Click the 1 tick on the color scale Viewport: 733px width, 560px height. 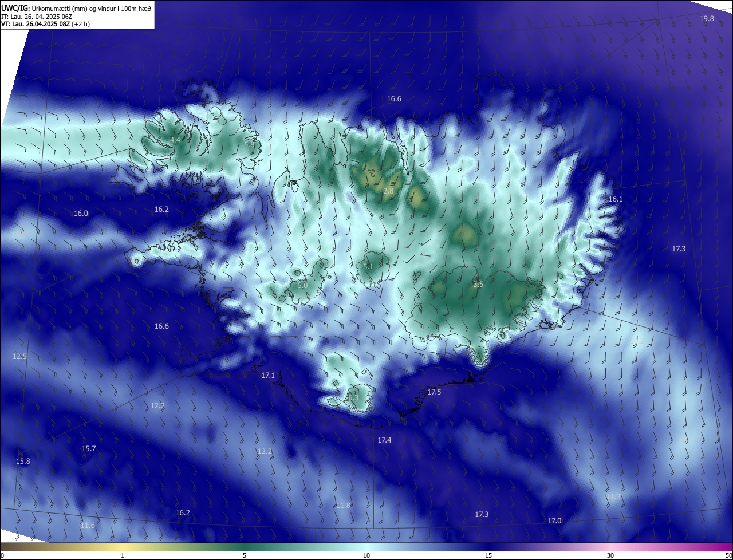point(123,555)
